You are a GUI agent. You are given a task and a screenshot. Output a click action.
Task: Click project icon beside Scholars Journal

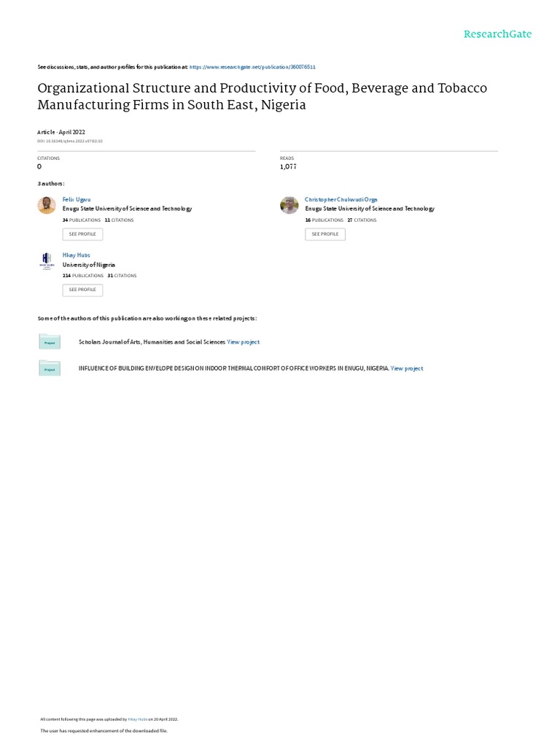click(x=50, y=341)
